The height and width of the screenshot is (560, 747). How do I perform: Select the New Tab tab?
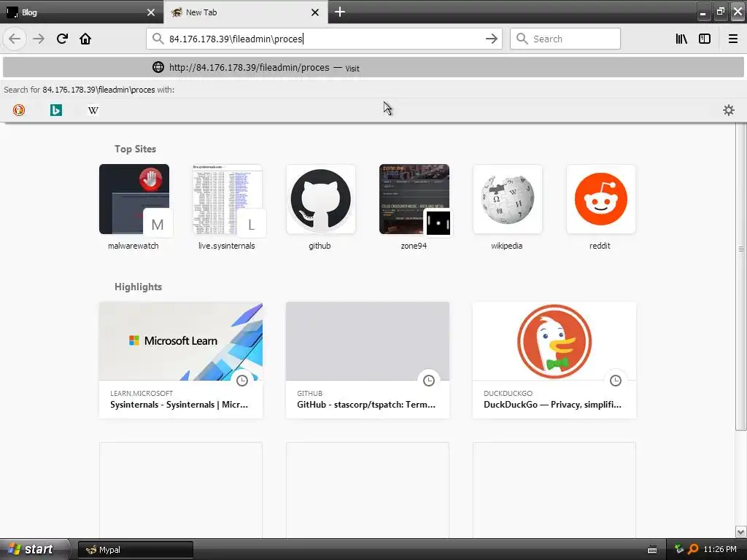[245, 12]
